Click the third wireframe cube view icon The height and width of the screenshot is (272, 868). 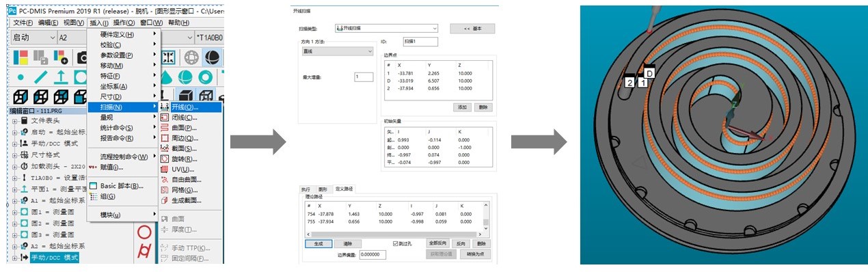click(x=61, y=97)
